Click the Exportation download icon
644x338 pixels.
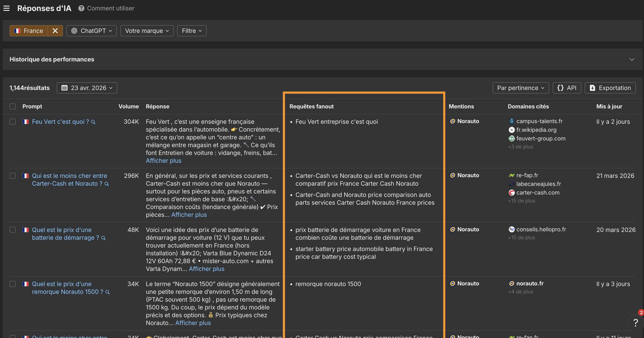pyautogui.click(x=592, y=88)
